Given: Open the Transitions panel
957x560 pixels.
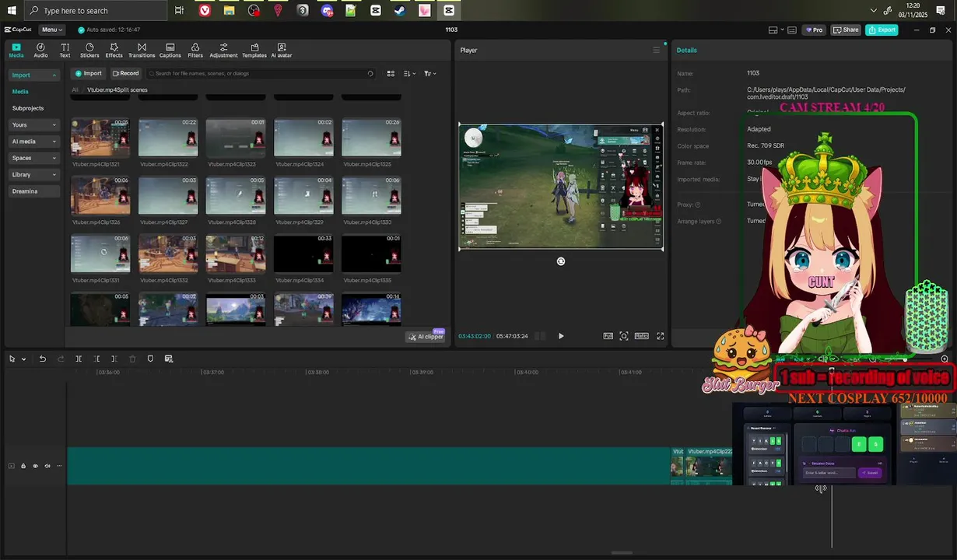Looking at the screenshot, I should click(142, 51).
